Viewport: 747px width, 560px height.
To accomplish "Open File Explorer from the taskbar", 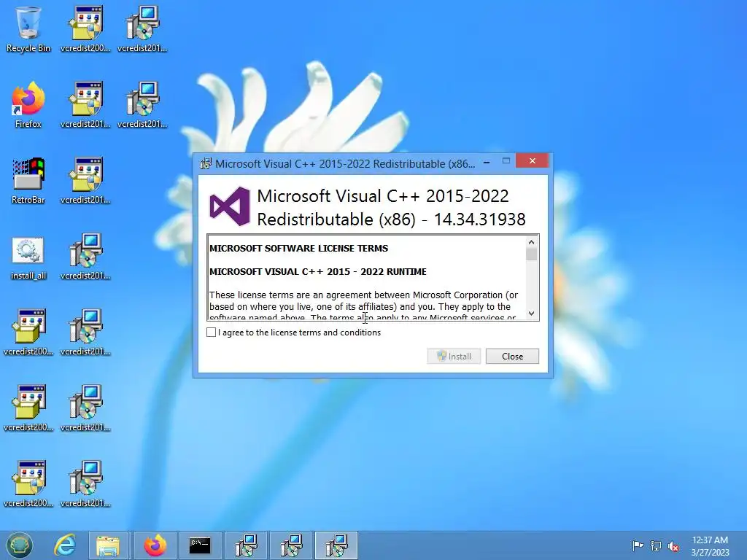I will (x=108, y=545).
